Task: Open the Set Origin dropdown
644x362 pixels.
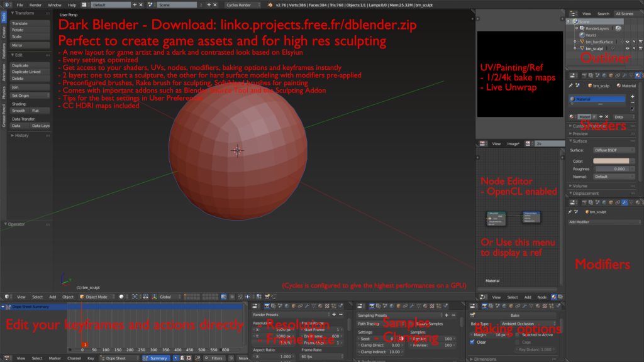Action: coord(30,96)
